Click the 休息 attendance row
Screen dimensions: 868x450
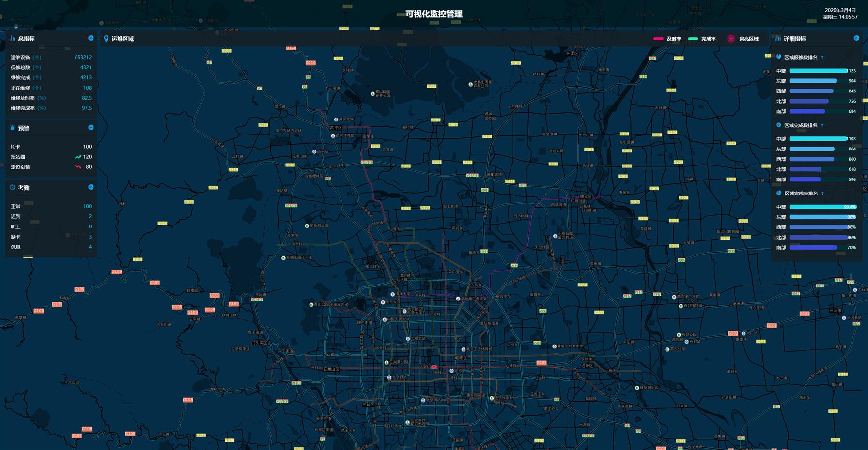coord(51,247)
